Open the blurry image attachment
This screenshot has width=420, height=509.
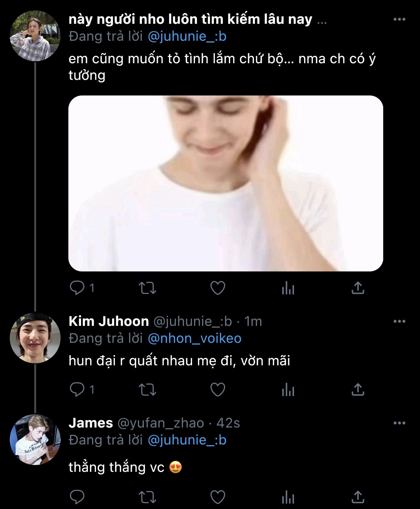pyautogui.click(x=226, y=183)
